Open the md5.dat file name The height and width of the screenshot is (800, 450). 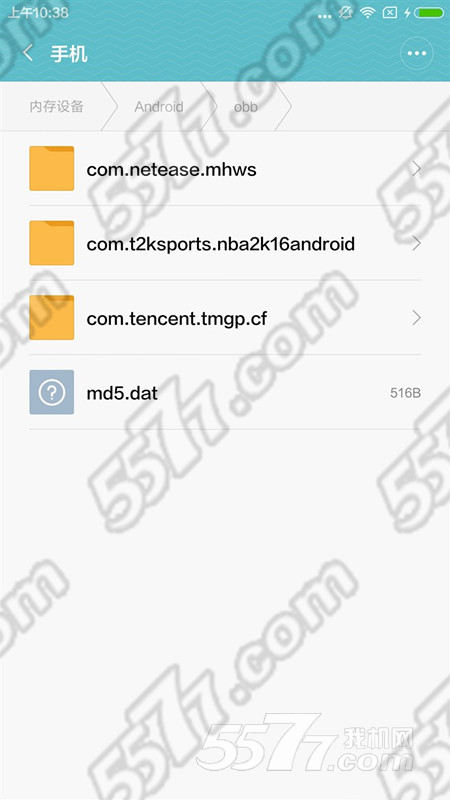pyautogui.click(x=122, y=393)
